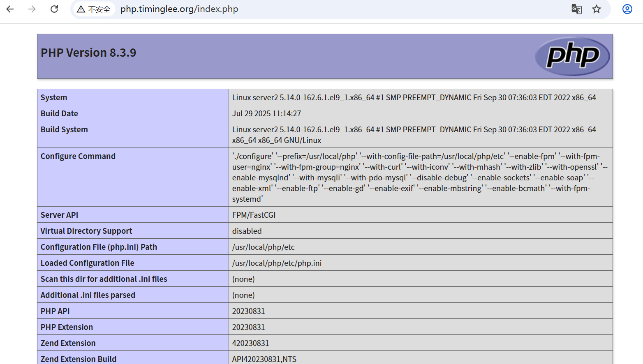Click 'Loaded Configuration File' label
This screenshot has width=643, height=364.
[x=88, y=263]
